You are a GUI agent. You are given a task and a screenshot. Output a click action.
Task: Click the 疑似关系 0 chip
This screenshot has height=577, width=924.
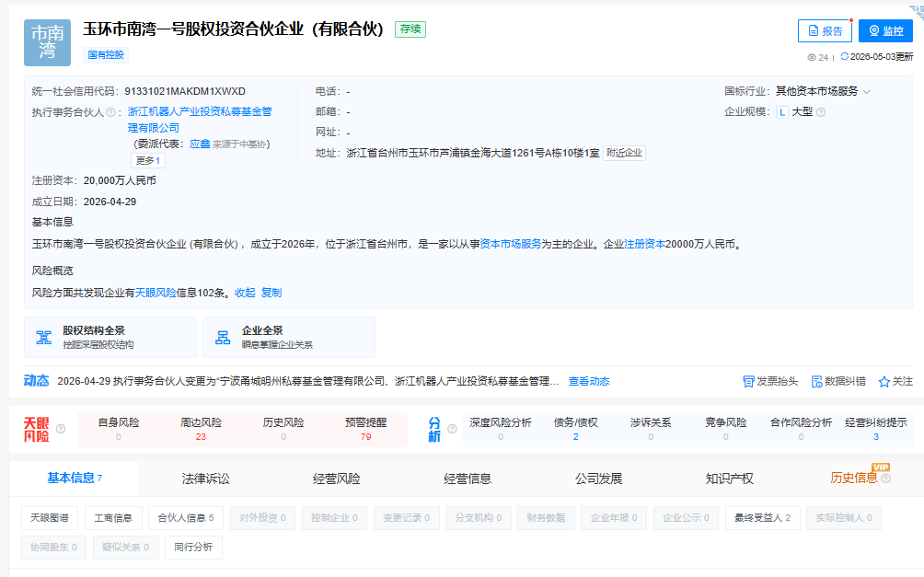coord(125,548)
